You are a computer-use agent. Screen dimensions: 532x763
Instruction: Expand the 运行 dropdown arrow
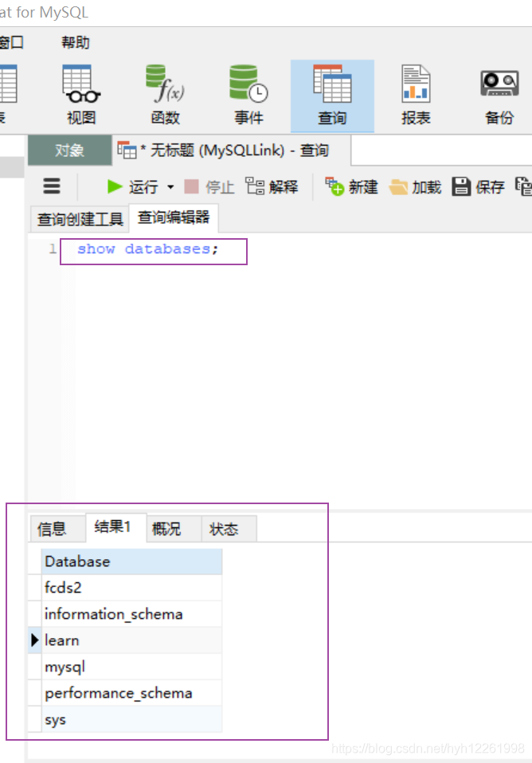[x=170, y=187]
